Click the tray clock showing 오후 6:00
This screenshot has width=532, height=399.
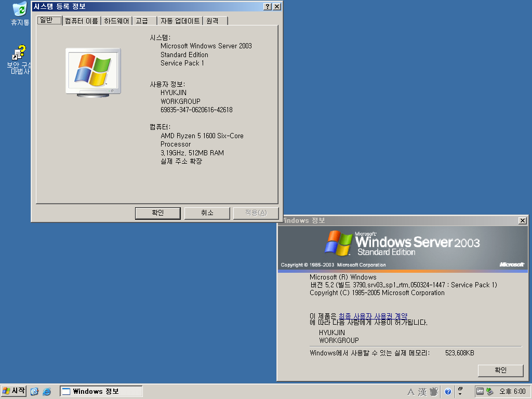pyautogui.click(x=512, y=392)
